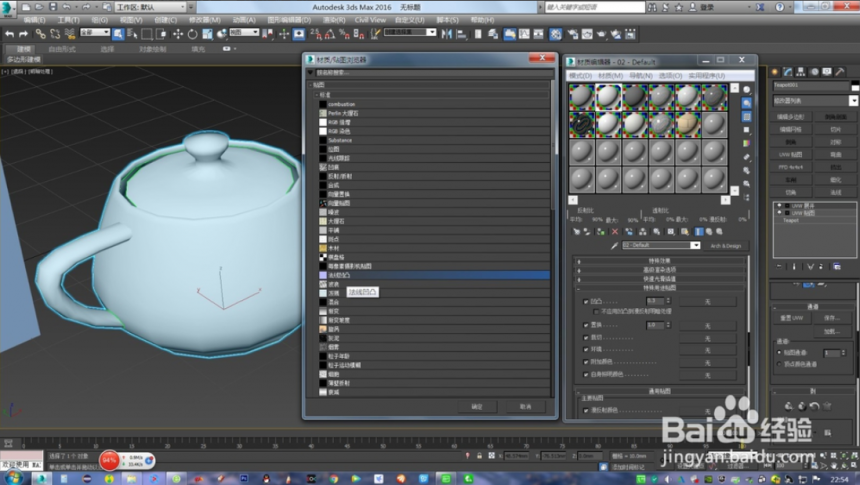Toggle Backlight icon in material editor
This screenshot has height=485, width=860.
pos(746,103)
